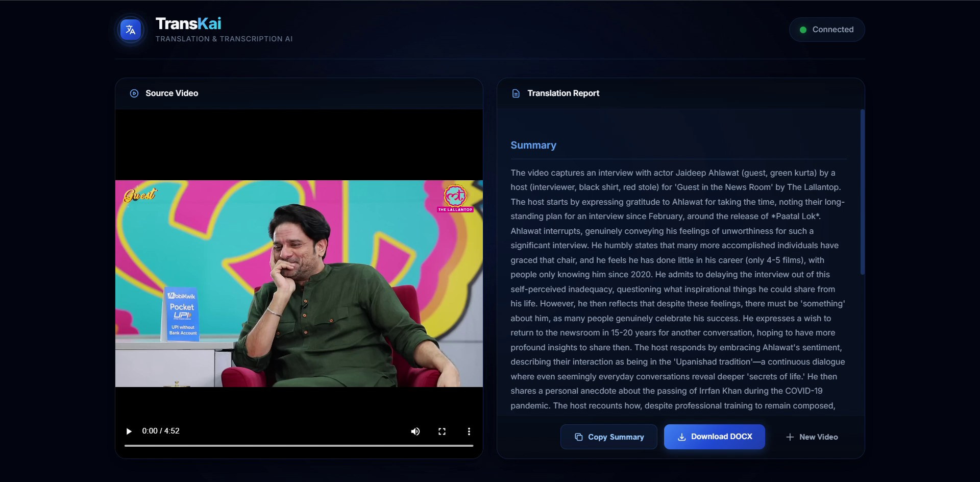This screenshot has height=482, width=980.
Task: Click the TransKai translate logo icon
Action: [x=130, y=30]
